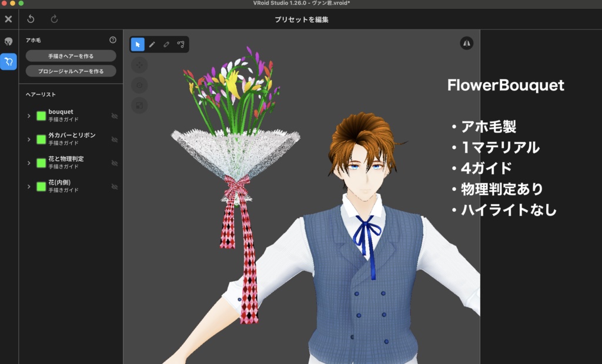
Task: Expand the 花(内側) group
Action: click(x=28, y=187)
